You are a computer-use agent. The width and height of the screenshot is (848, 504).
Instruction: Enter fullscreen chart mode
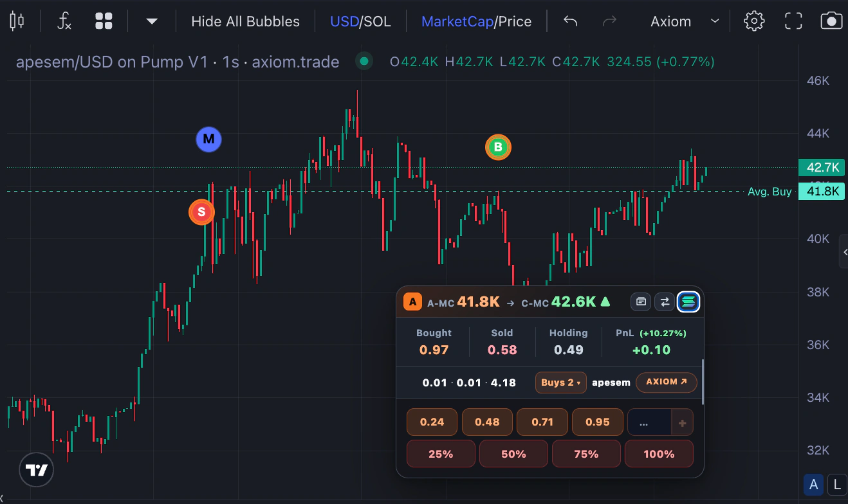pyautogui.click(x=793, y=21)
